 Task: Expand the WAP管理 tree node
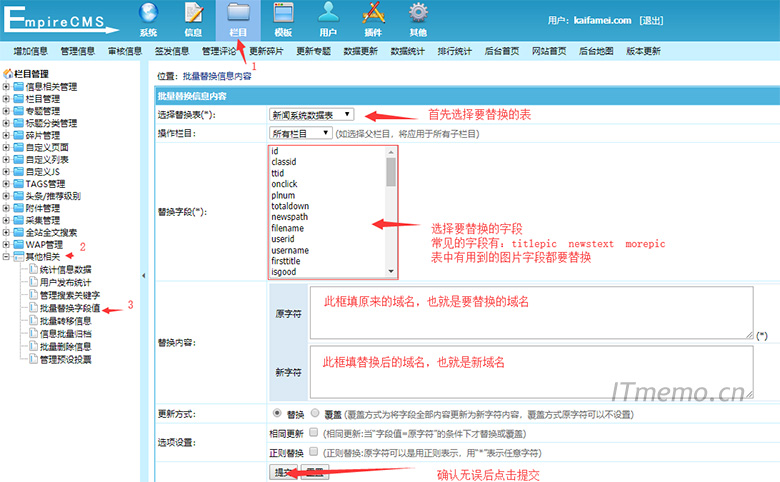[6, 244]
